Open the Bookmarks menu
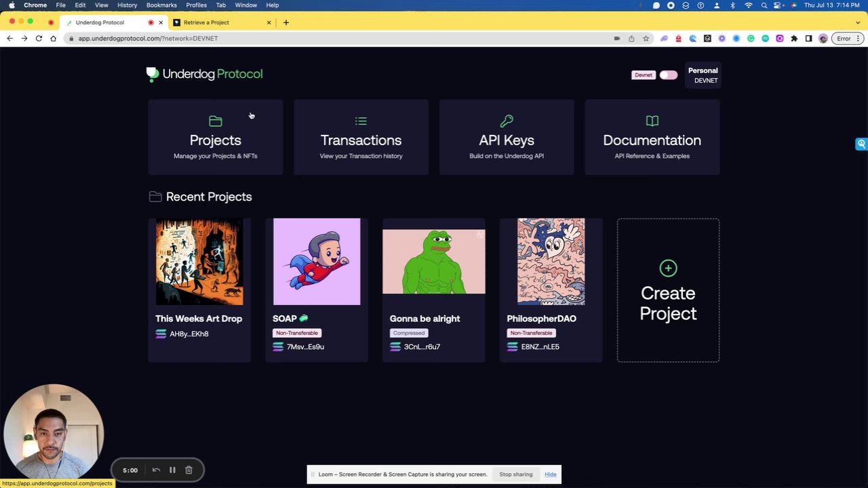Viewport: 868px width, 488px height. click(x=161, y=5)
